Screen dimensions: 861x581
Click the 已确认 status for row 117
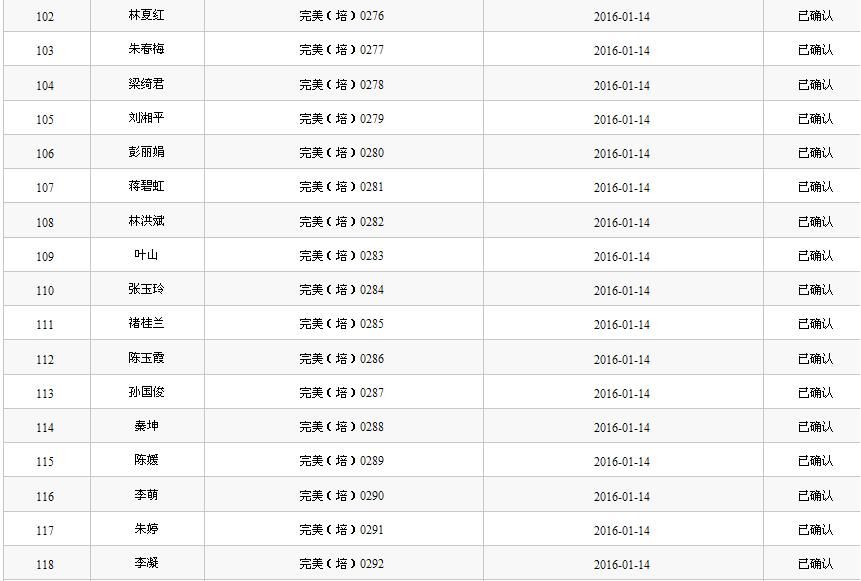[815, 530]
